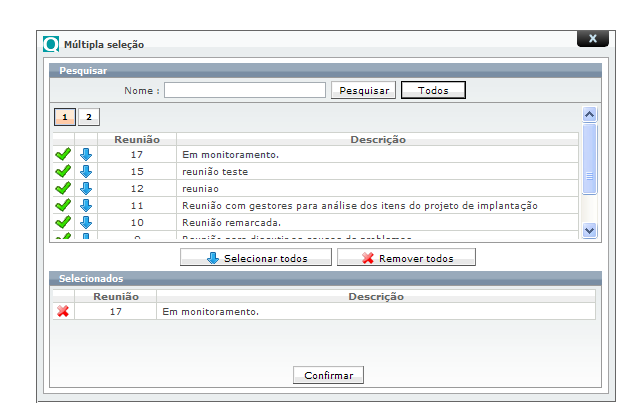
Task: Click scrollbar up arrow in results list
Action: pyautogui.click(x=590, y=115)
